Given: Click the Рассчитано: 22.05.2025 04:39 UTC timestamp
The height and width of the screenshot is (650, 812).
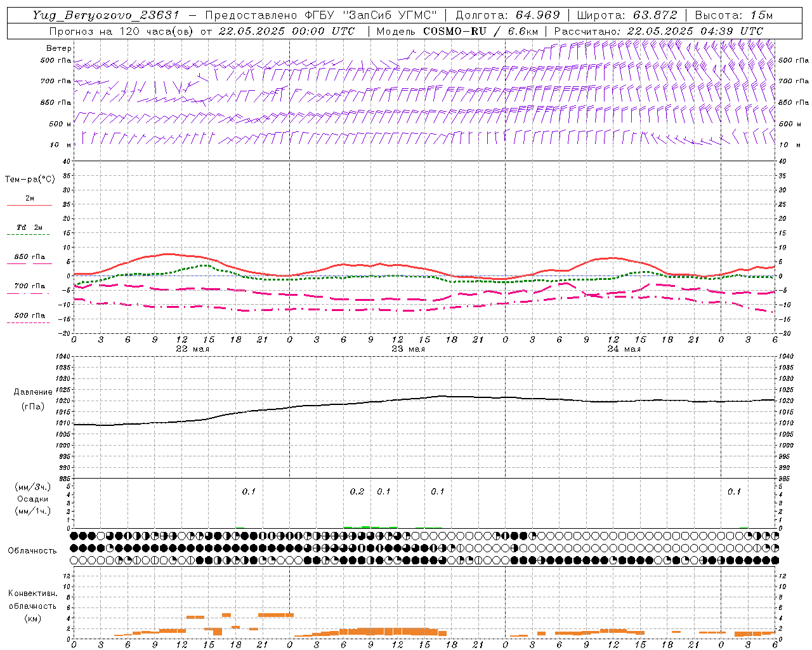Looking at the screenshot, I should point(658,31).
